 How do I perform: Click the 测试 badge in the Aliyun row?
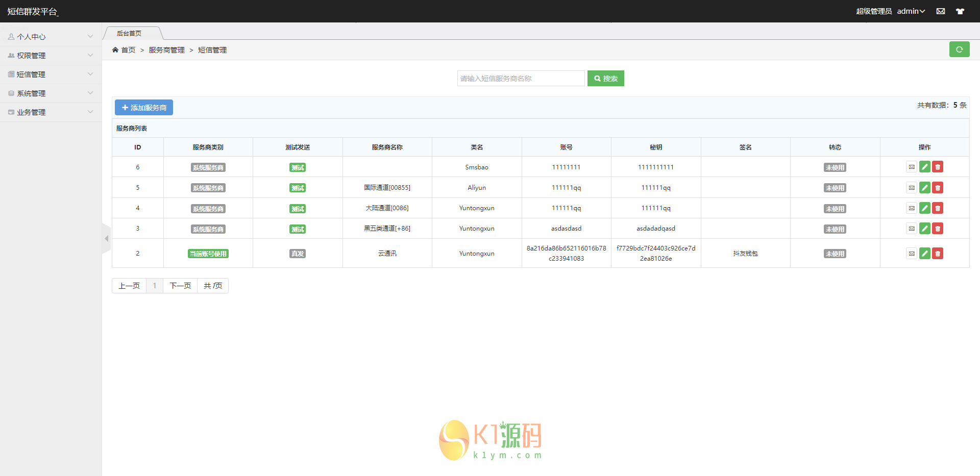[298, 188]
